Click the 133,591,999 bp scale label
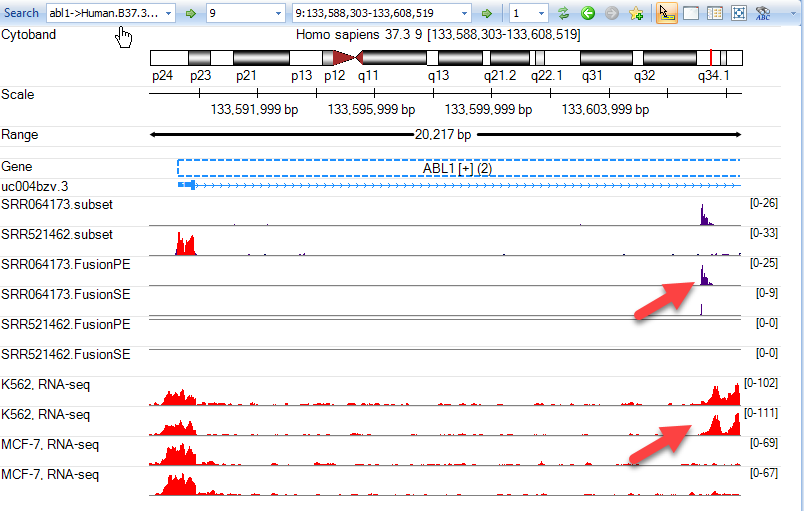 pos(254,110)
